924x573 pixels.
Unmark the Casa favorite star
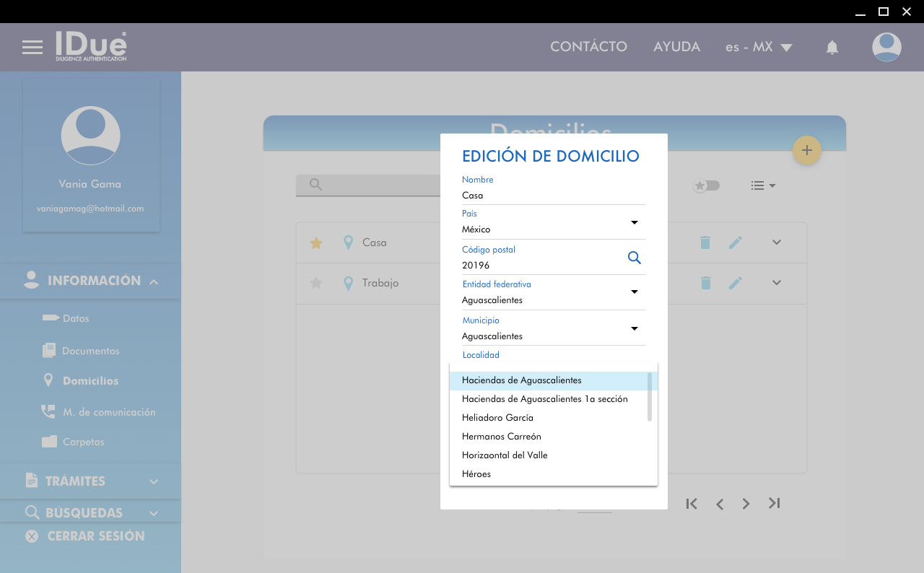(x=315, y=243)
